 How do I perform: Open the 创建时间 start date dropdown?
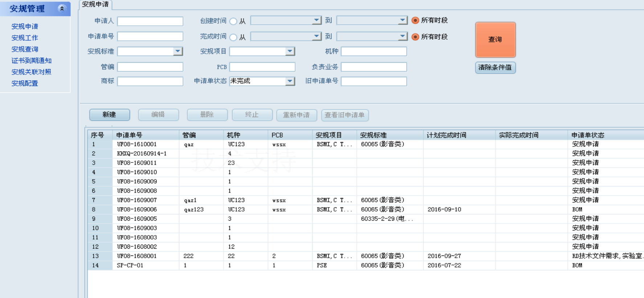(x=317, y=20)
